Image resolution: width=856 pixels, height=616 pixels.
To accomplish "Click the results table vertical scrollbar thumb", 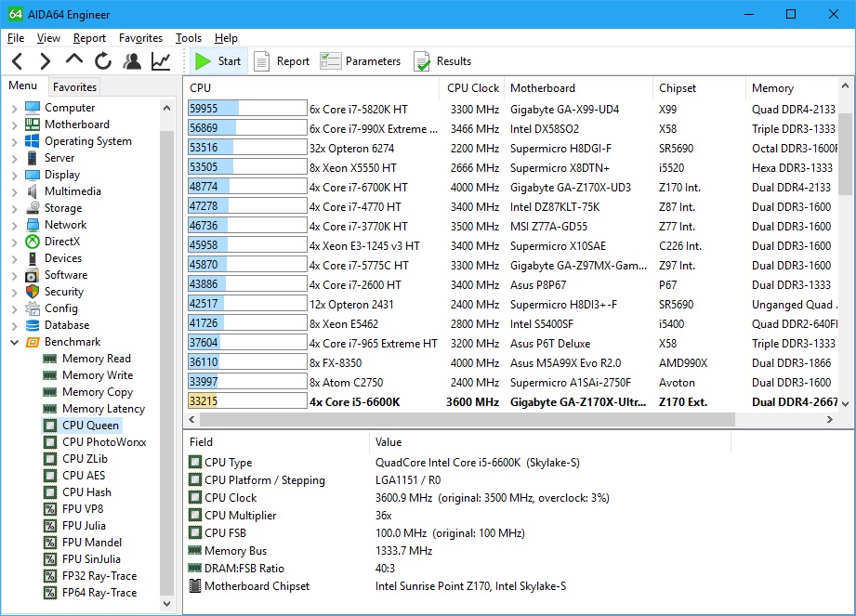I will click(x=845, y=153).
